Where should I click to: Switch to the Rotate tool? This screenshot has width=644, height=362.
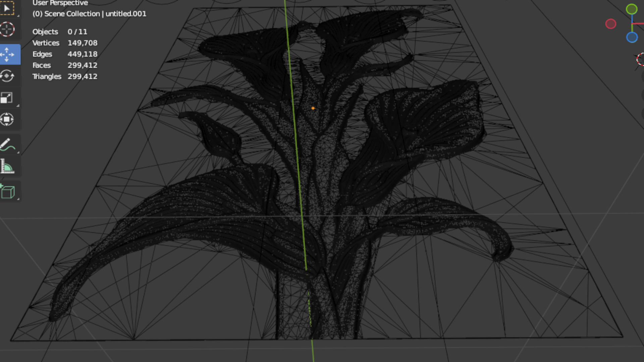(x=7, y=76)
